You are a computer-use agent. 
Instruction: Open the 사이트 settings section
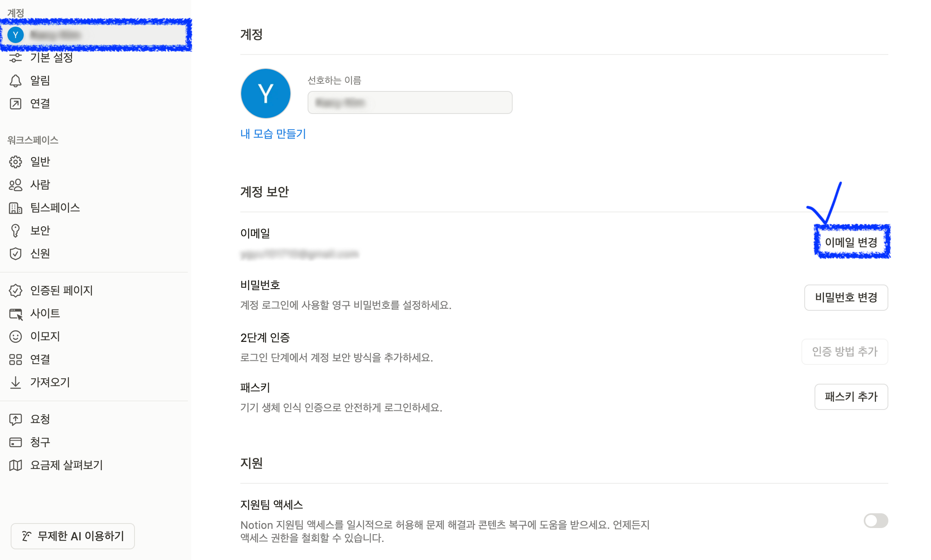pos(45,314)
